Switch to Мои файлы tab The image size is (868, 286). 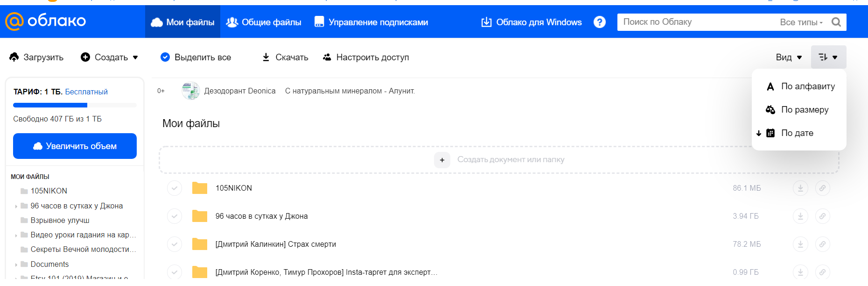coord(182,22)
